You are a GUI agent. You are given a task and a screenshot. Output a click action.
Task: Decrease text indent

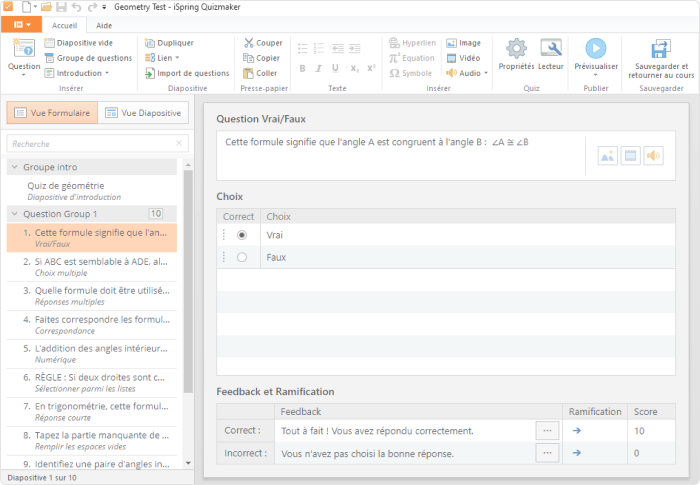(338, 48)
